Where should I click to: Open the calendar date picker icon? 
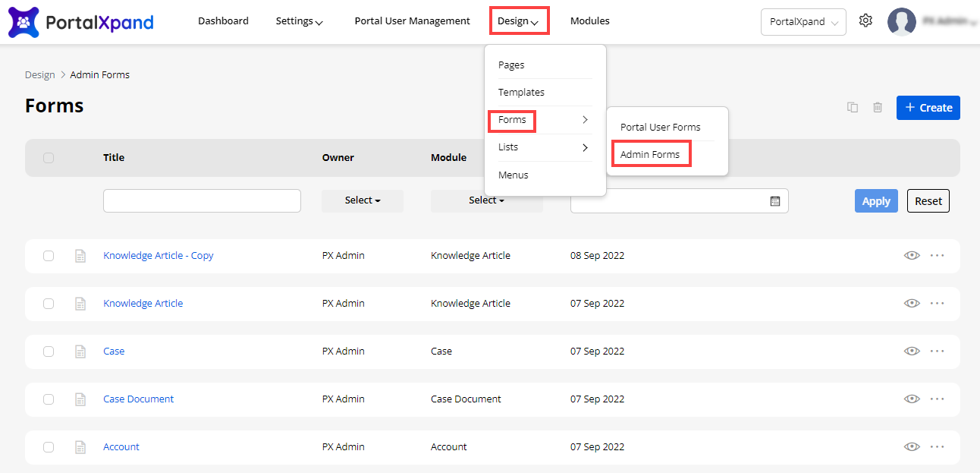[775, 201]
